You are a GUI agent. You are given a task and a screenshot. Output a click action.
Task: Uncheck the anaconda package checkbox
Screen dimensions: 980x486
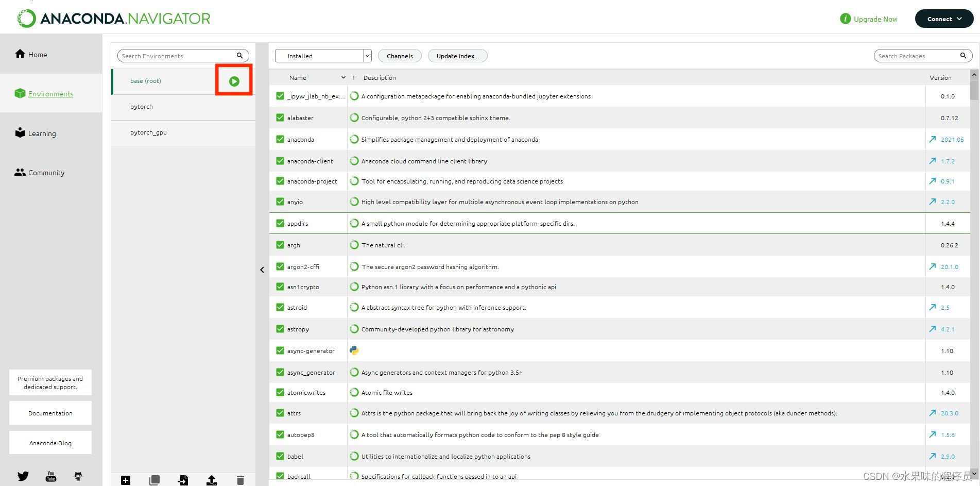click(x=280, y=139)
